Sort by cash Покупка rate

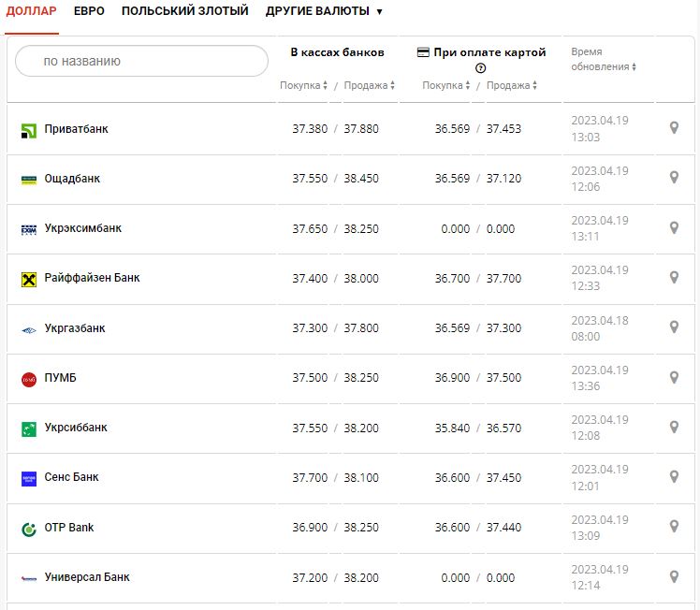tap(303, 86)
